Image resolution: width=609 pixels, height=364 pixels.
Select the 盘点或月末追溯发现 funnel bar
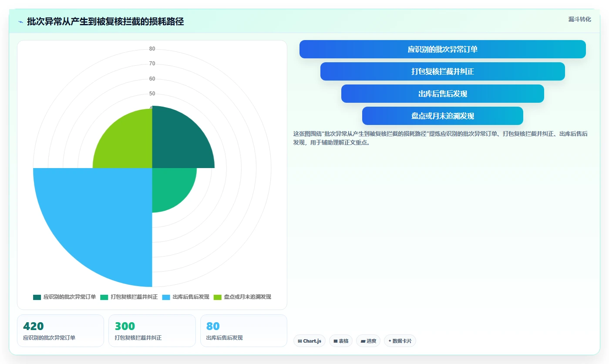pos(443,116)
